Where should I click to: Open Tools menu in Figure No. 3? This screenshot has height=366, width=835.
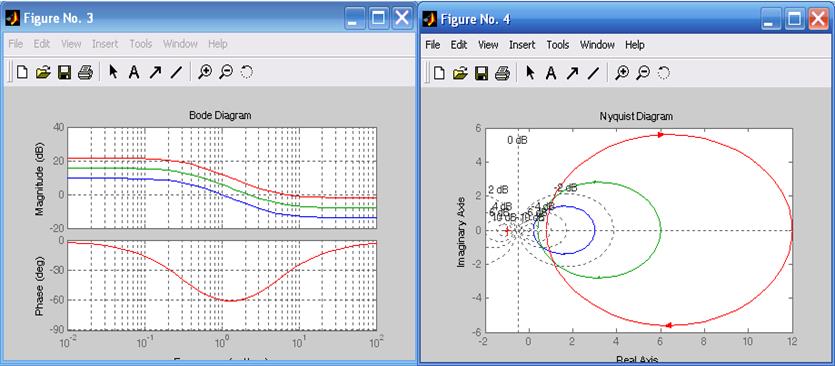(141, 44)
